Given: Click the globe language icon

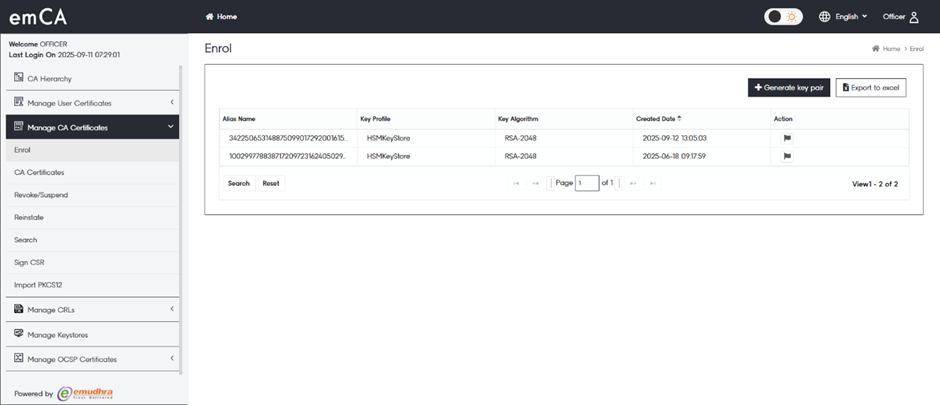Looking at the screenshot, I should (824, 17).
